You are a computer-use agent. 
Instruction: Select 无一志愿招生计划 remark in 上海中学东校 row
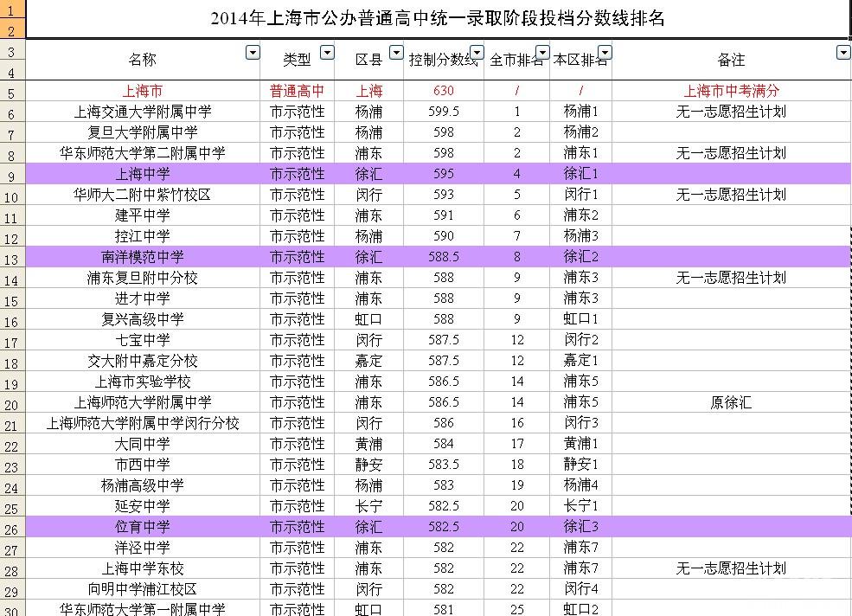click(732, 568)
